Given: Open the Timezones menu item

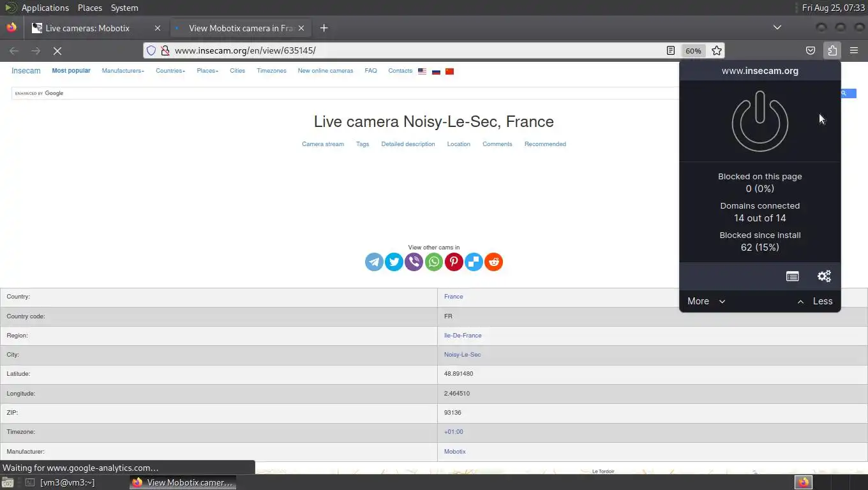Looking at the screenshot, I should [x=271, y=71].
